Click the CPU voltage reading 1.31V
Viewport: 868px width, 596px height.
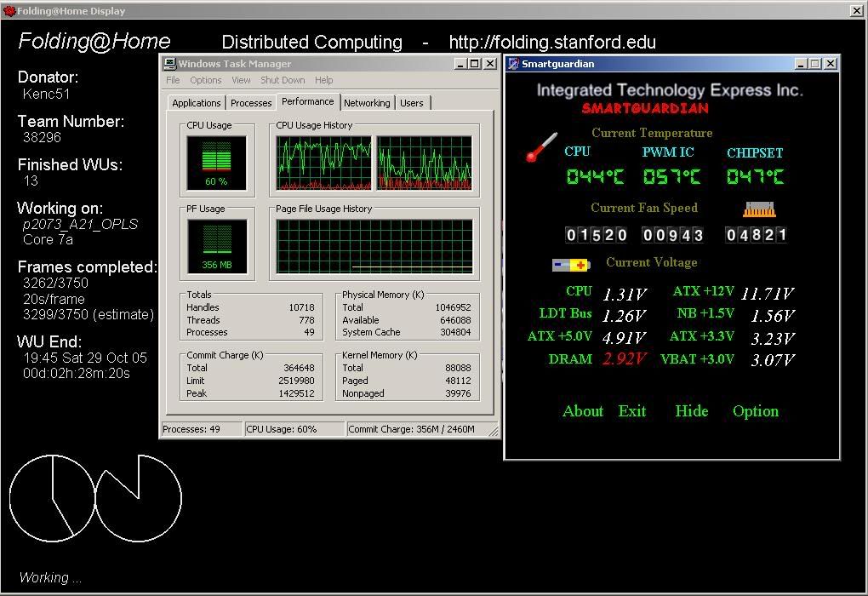[x=625, y=294]
